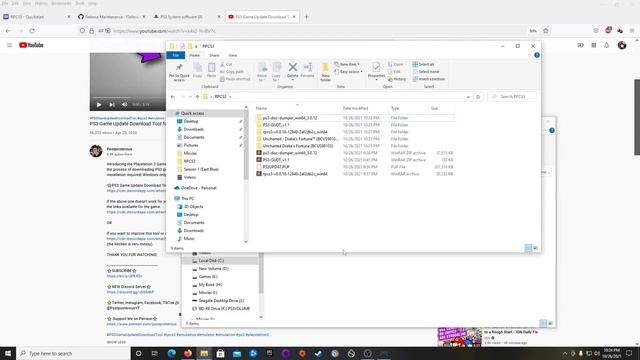Select Uncharted Drake's Fortune [BCUS98103] folder

[x=298, y=146]
